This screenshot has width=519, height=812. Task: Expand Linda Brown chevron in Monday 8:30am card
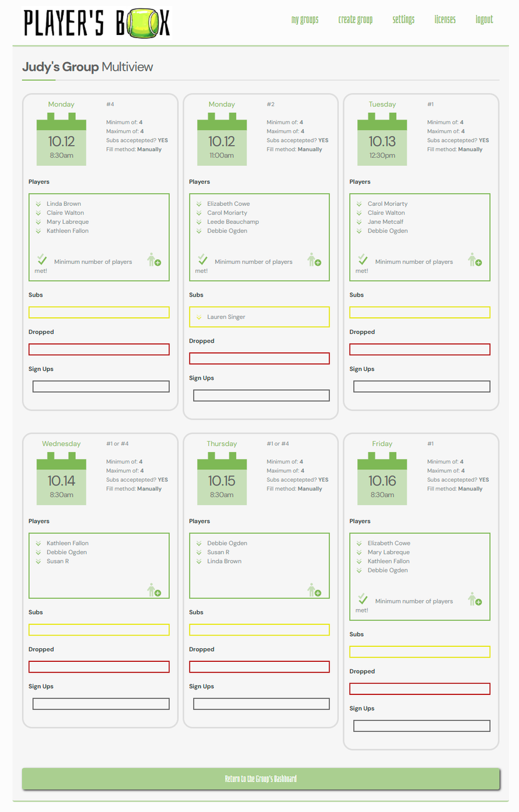click(39, 204)
